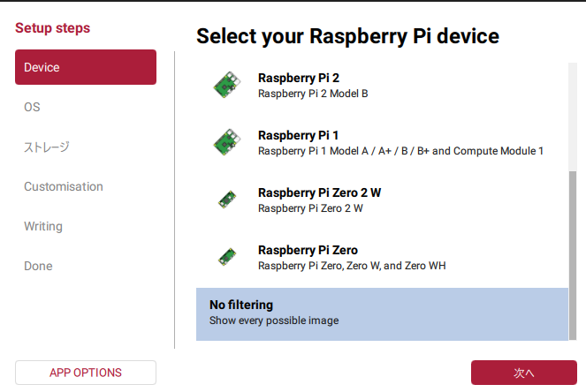Jump to the Writing step
Image resolution: width=586 pixels, height=392 pixels.
43,226
